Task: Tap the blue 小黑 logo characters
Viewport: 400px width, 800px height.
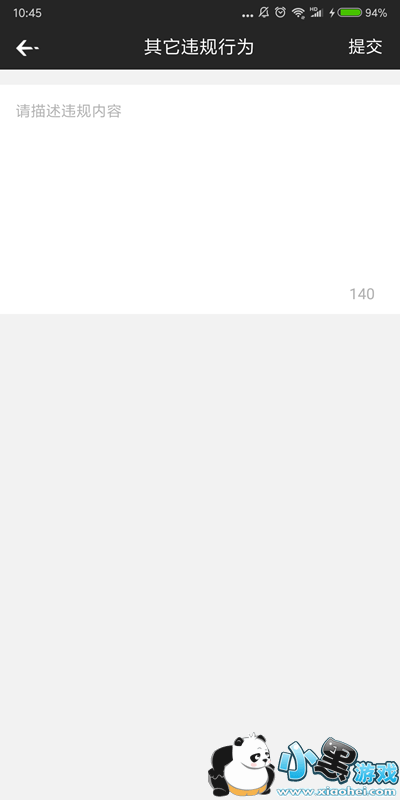Action: 315,760
